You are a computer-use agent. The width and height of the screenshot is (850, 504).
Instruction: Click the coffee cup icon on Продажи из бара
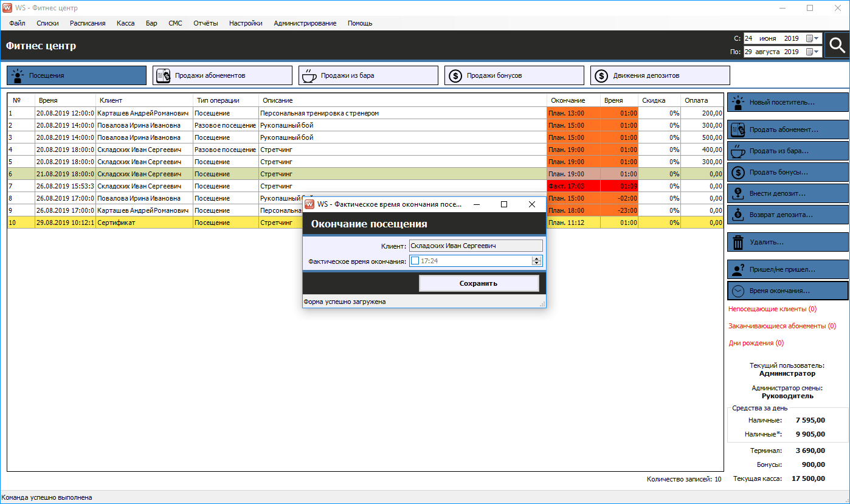309,75
